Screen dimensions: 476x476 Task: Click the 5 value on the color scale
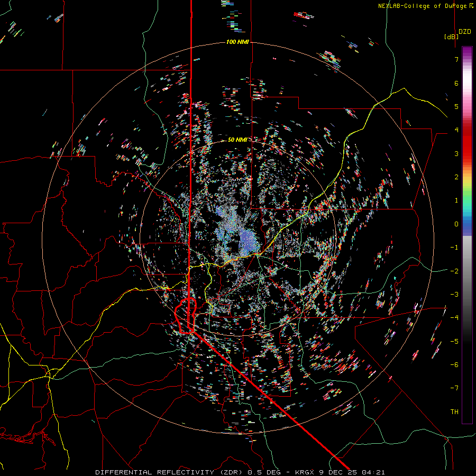tap(456, 106)
